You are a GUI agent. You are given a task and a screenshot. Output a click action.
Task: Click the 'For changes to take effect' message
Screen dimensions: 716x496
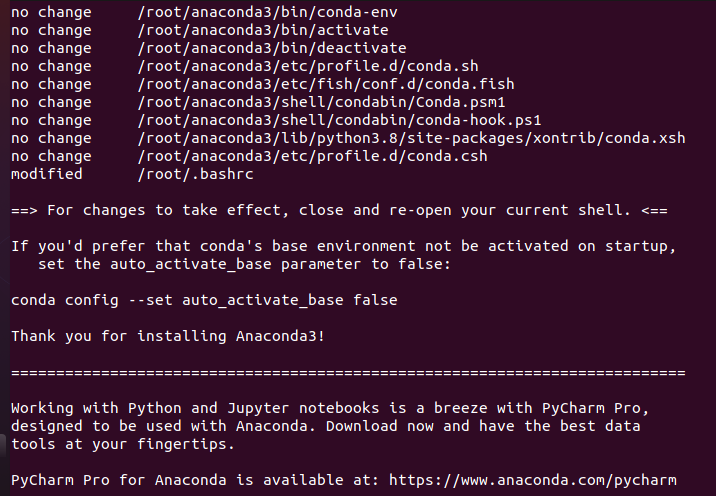pyautogui.click(x=339, y=211)
